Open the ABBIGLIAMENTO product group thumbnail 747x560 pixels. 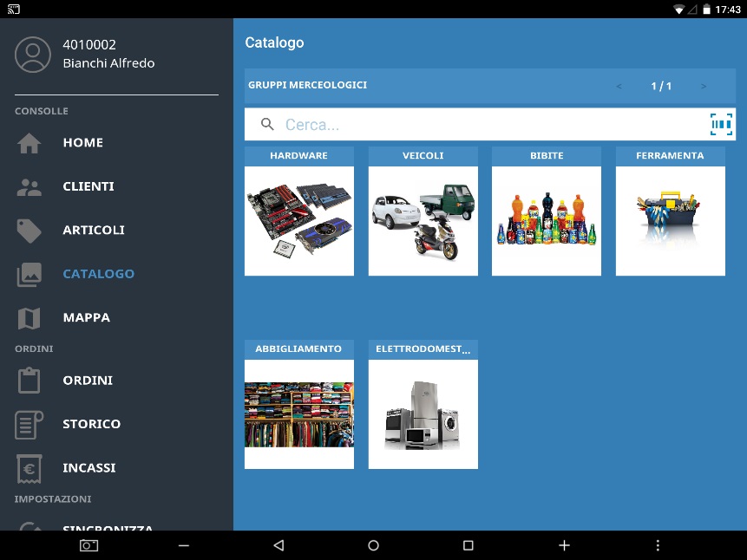tap(299, 414)
